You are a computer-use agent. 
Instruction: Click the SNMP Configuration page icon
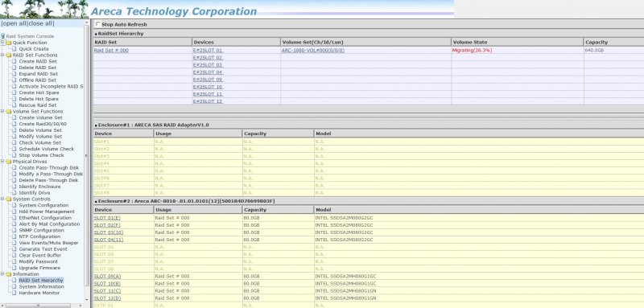(14, 231)
